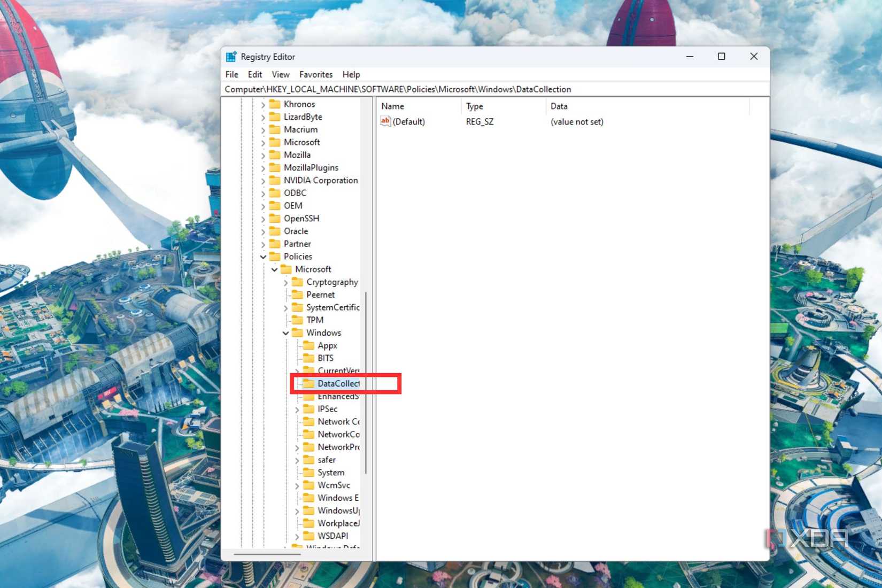Image resolution: width=882 pixels, height=588 pixels.
Task: Click the DataCollection folder icon
Action: click(x=309, y=383)
